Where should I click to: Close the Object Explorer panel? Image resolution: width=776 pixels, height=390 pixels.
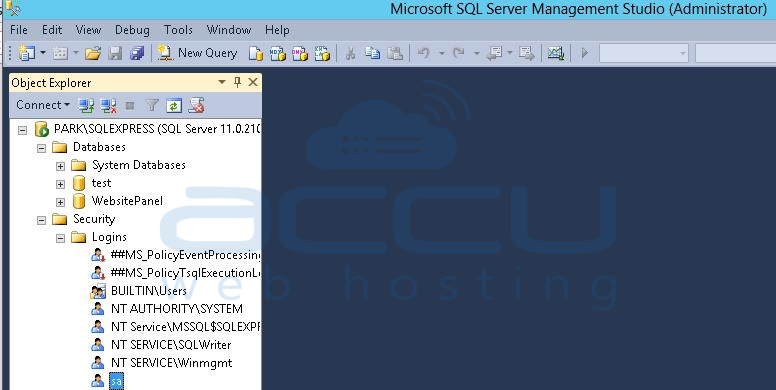(253, 82)
